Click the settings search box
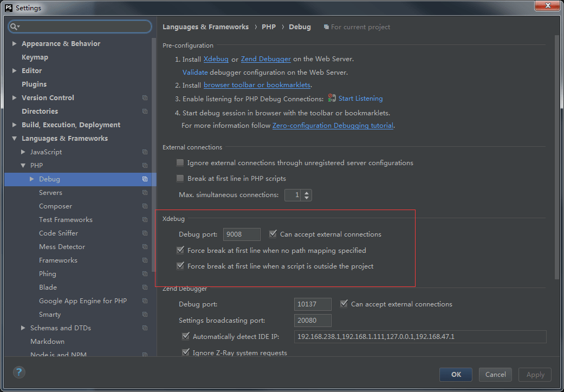Image resolution: width=564 pixels, height=392 pixels. [x=80, y=27]
